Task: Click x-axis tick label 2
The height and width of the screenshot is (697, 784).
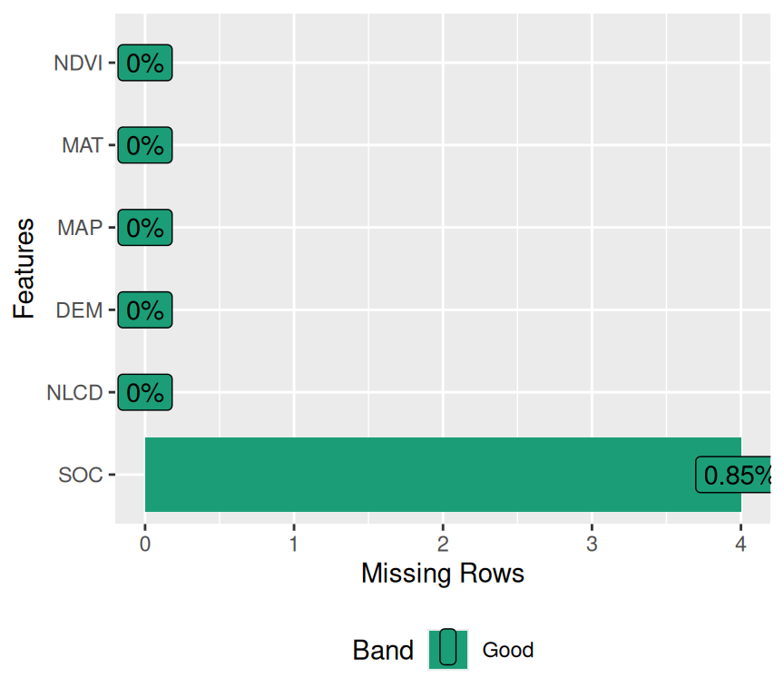Action: (443, 544)
